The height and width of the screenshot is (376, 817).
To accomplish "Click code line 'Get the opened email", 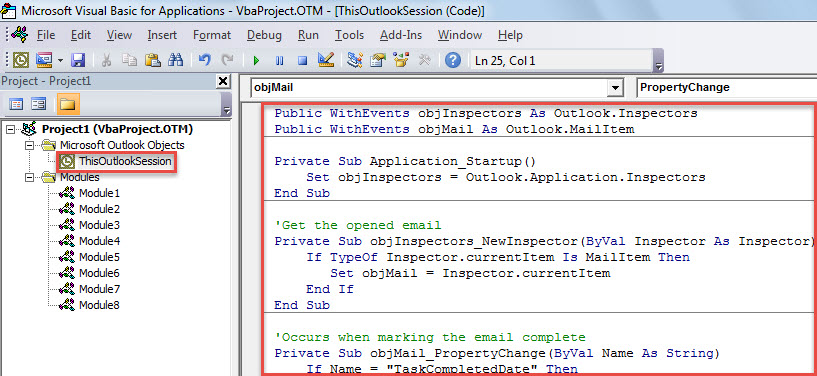I will tap(358, 225).
